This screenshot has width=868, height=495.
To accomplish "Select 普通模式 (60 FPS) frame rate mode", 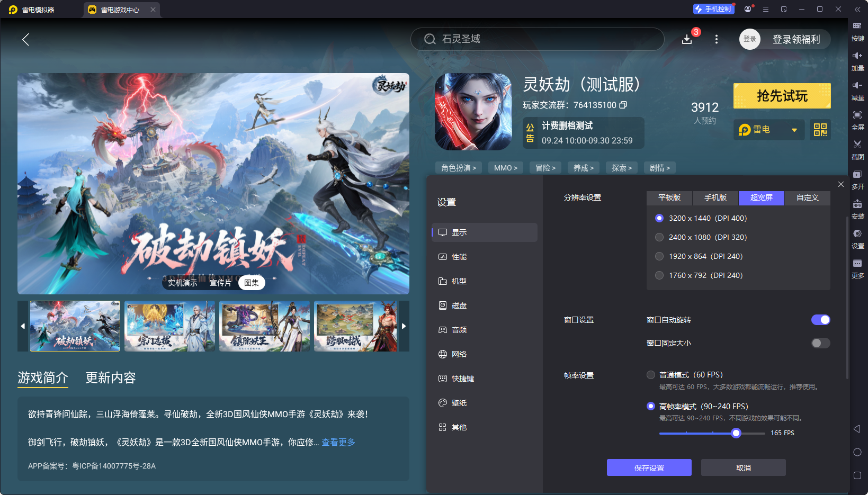I will [x=651, y=374].
